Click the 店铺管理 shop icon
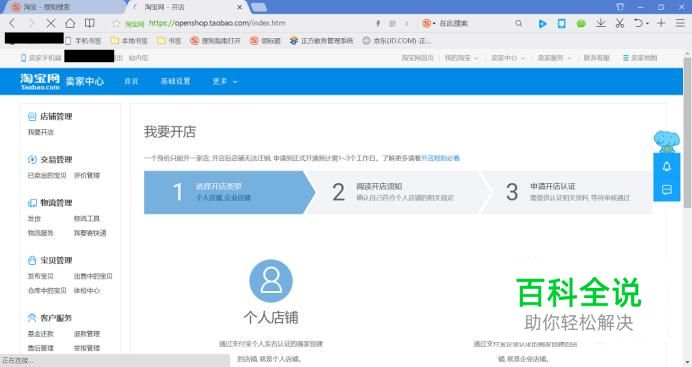692x367 pixels. point(32,116)
